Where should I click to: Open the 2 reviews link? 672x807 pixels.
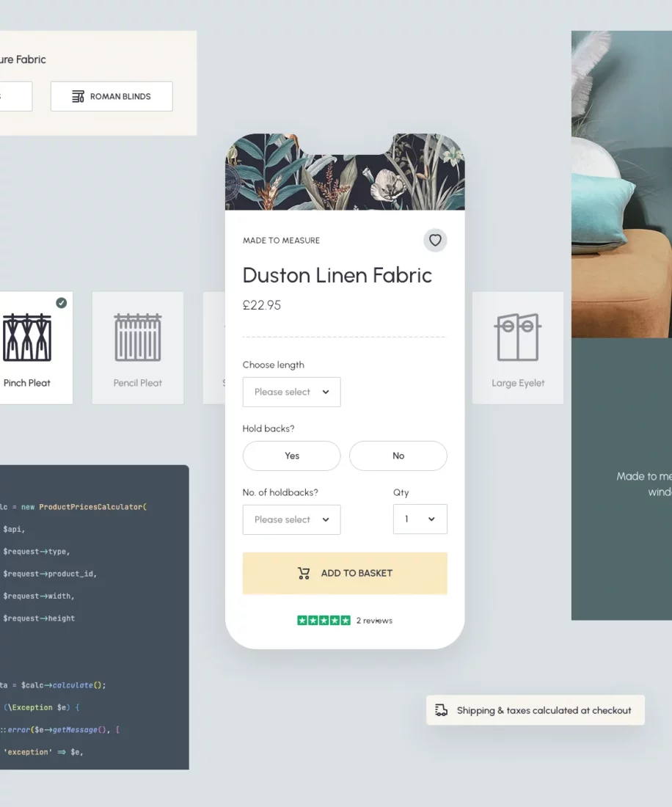(x=374, y=620)
